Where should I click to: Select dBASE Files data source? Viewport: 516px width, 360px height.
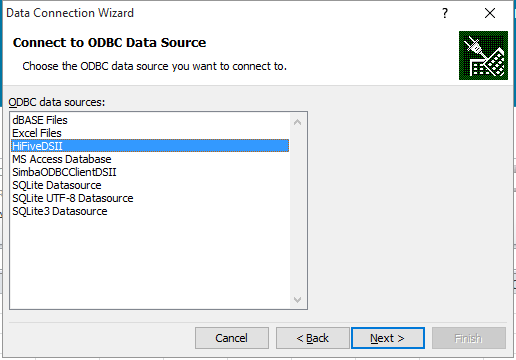(x=150, y=120)
